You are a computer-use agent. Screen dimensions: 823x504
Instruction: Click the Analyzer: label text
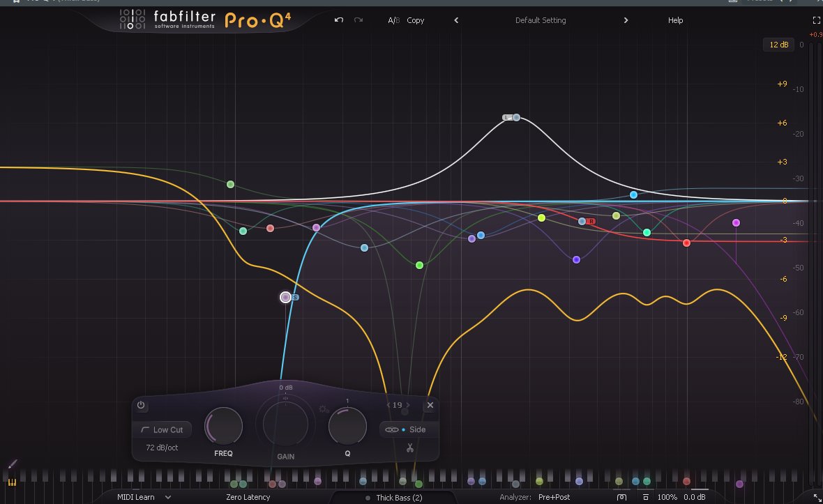point(515,497)
